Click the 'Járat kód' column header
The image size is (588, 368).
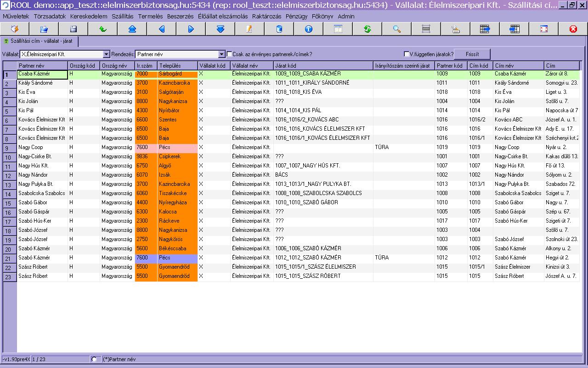(x=323, y=66)
